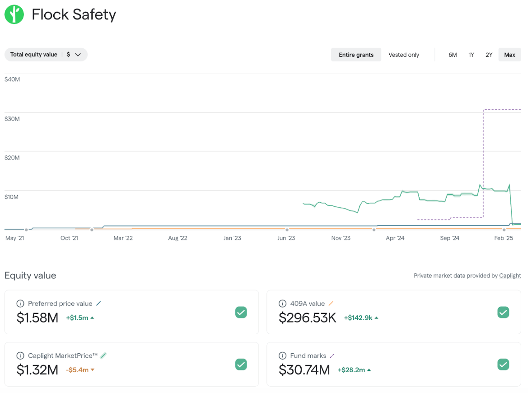The image size is (532, 393).
Task: Open the Fund marks info tooltip
Action: pos(282,356)
